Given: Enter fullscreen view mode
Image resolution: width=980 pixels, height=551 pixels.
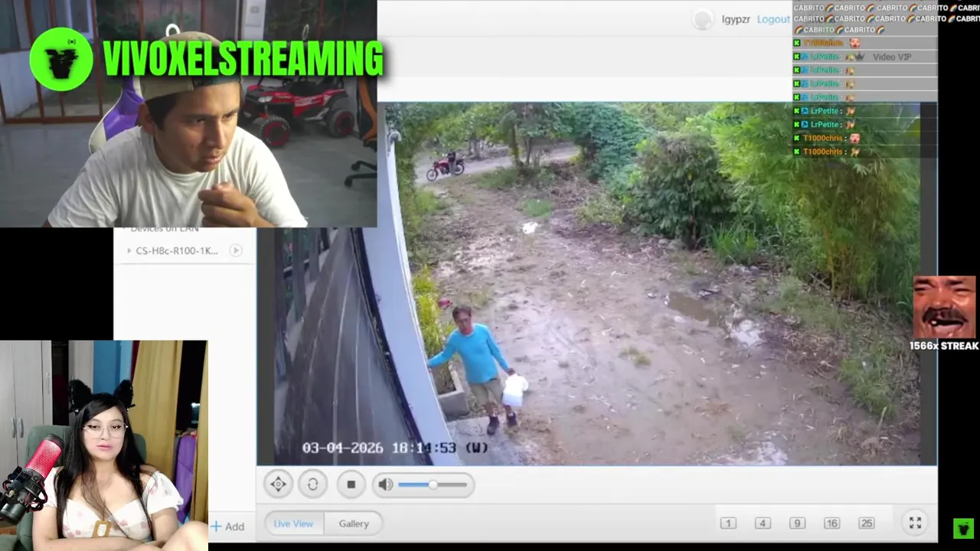Looking at the screenshot, I should coord(915,523).
